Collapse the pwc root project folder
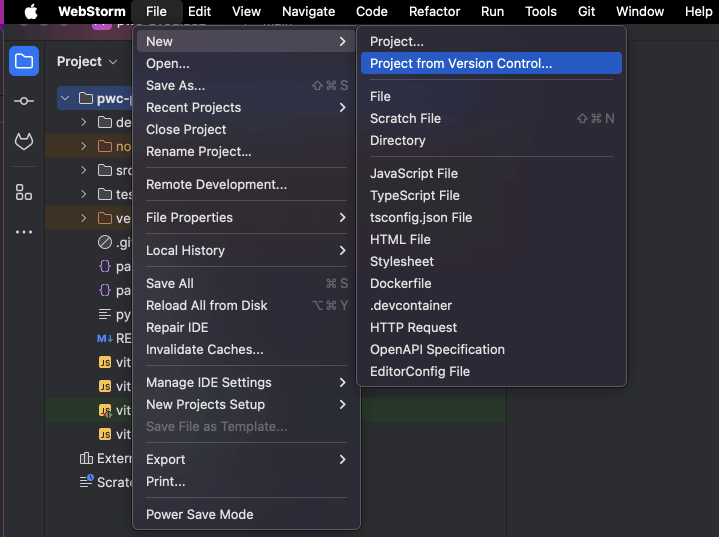The height and width of the screenshot is (537, 719). point(66,98)
